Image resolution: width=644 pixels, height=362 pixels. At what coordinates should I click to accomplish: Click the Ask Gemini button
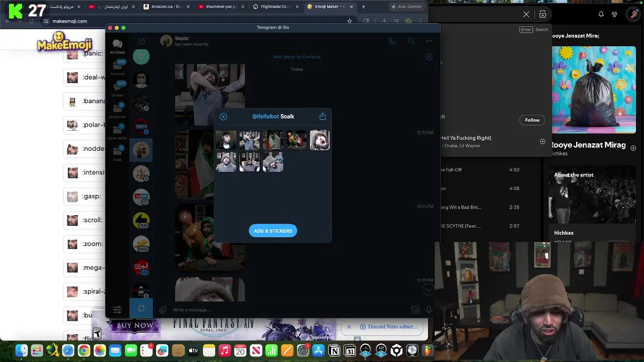406,7
